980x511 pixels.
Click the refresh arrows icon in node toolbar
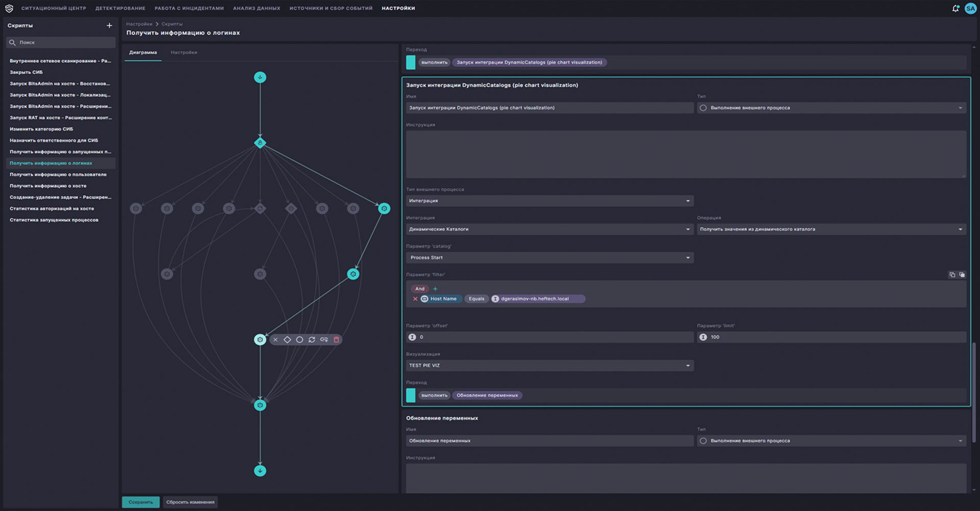pyautogui.click(x=312, y=340)
